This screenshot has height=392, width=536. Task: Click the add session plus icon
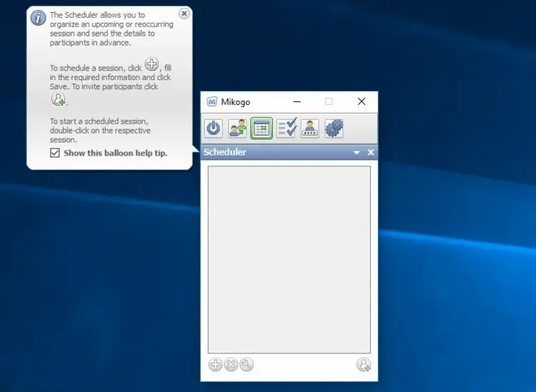pyautogui.click(x=215, y=365)
